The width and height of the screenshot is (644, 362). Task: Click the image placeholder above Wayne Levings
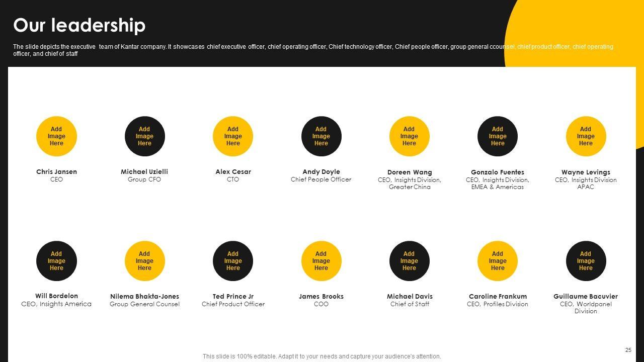(x=586, y=136)
